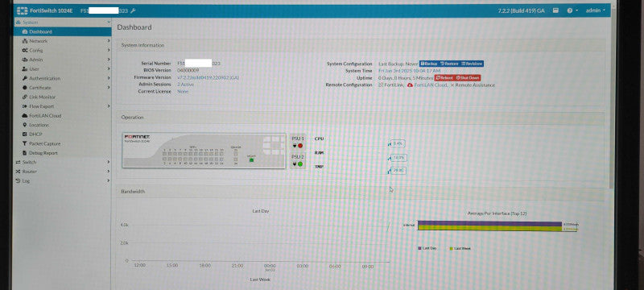Click the red Reboot button
The image size is (644, 290).
444,77
